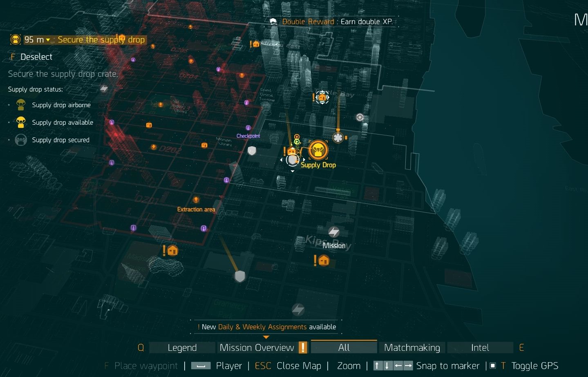The image size is (588, 377).
Task: Select the Extraction area icon
Action: (x=196, y=200)
